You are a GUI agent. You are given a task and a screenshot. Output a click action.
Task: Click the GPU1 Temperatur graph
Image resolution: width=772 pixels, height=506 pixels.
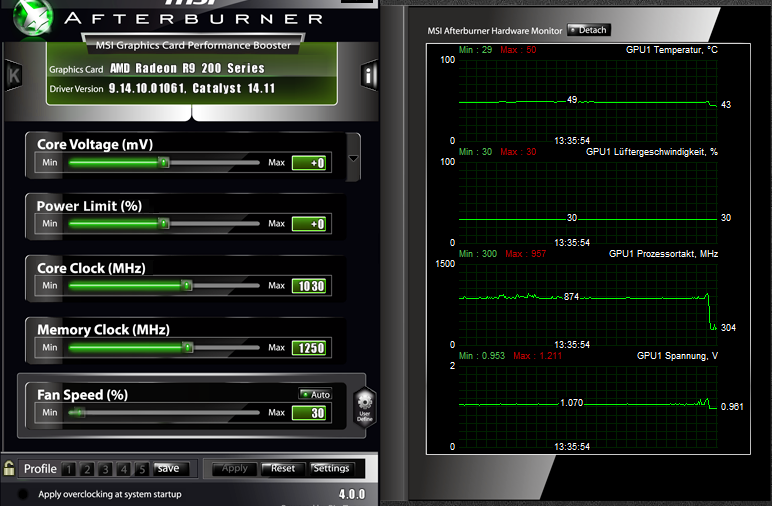[x=588, y=100]
